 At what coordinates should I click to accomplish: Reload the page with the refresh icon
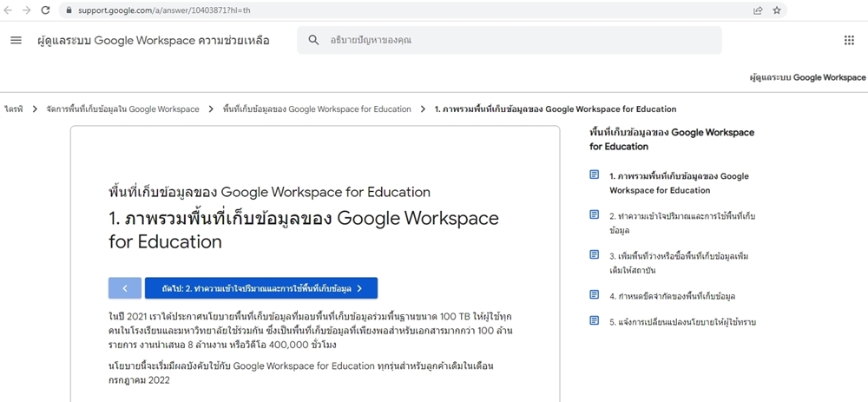pos(46,10)
